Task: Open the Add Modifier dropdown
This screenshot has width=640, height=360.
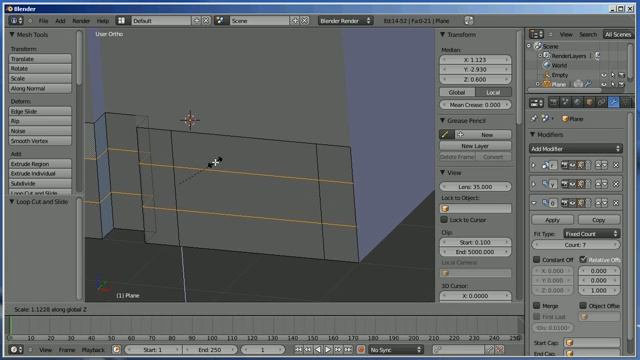Action: pyautogui.click(x=576, y=149)
